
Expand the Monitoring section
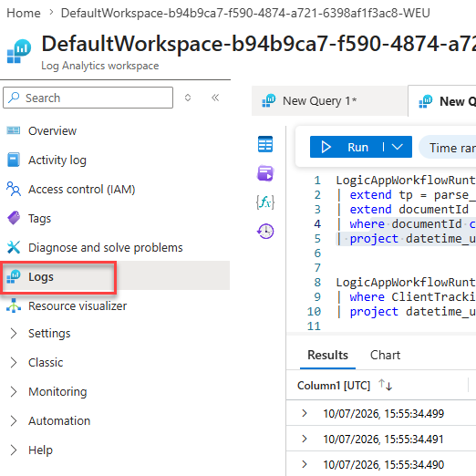[x=14, y=391]
